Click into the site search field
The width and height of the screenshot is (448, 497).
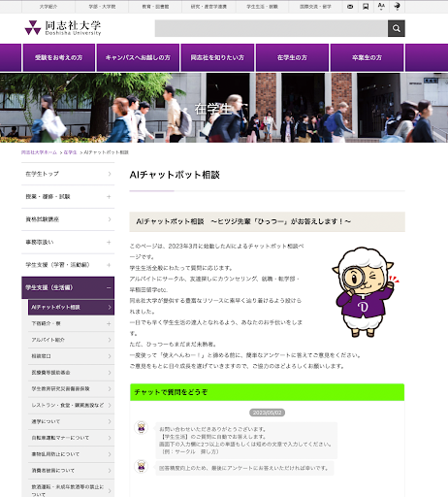click(x=272, y=28)
